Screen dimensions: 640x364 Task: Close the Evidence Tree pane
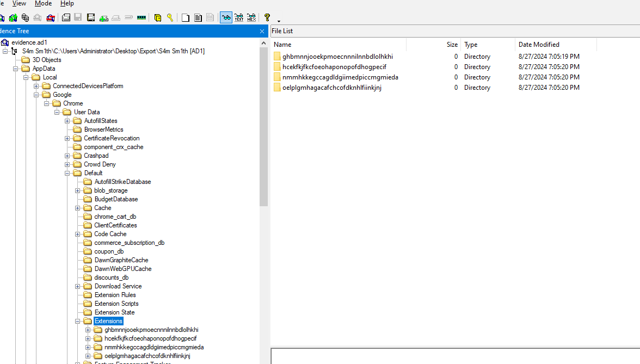coord(262,31)
